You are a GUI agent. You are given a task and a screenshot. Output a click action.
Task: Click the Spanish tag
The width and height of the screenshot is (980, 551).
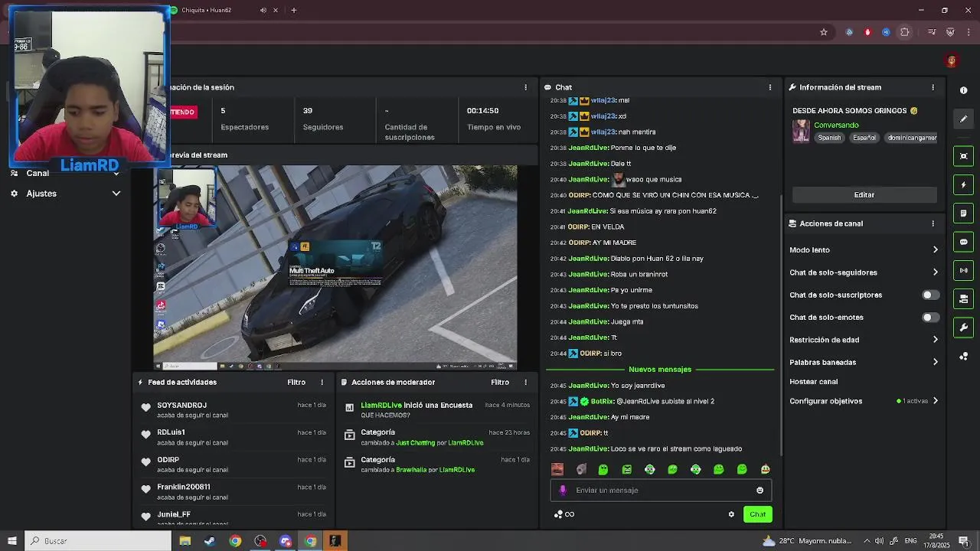[x=829, y=138]
